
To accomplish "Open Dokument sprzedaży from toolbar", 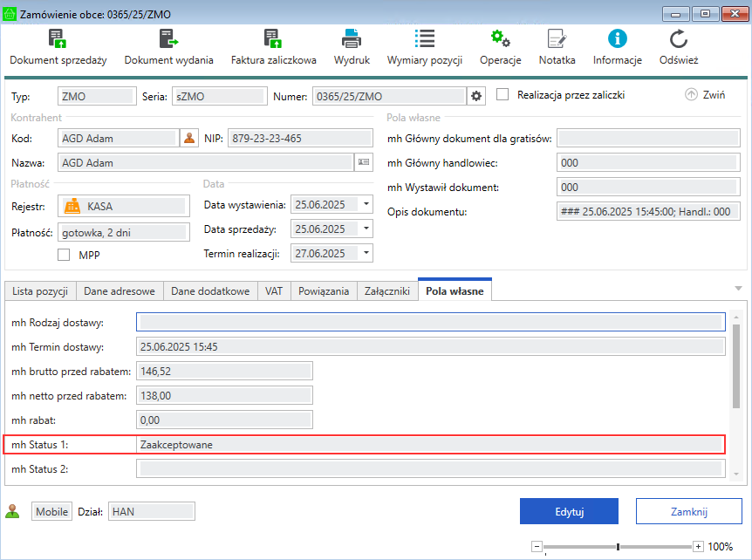I will click(58, 39).
